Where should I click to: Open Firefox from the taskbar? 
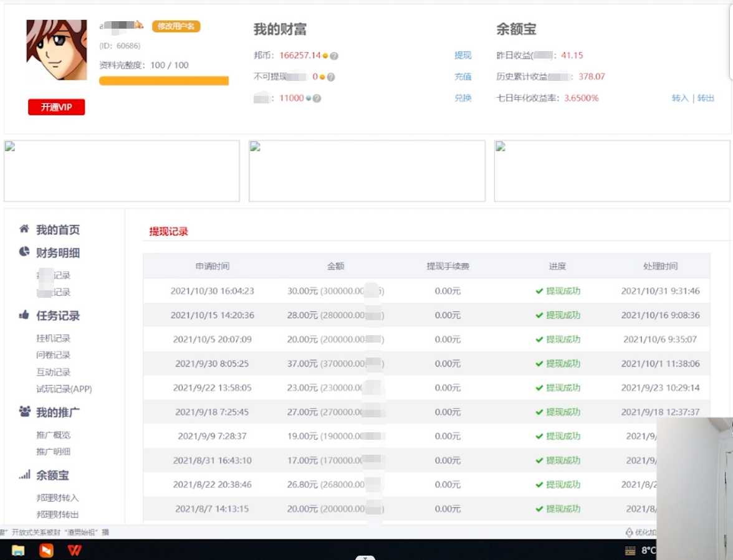pyautogui.click(x=45, y=551)
